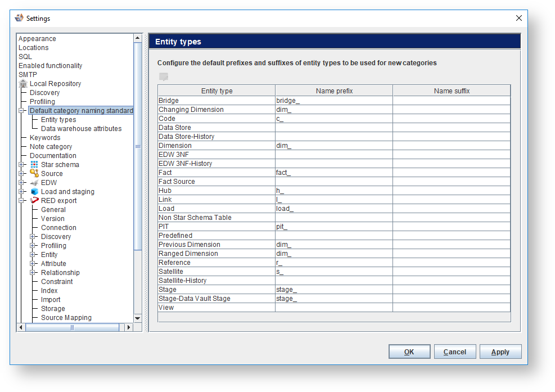Click the Entity type column header
Image resolution: width=555 pixels, height=392 pixels.
(216, 91)
